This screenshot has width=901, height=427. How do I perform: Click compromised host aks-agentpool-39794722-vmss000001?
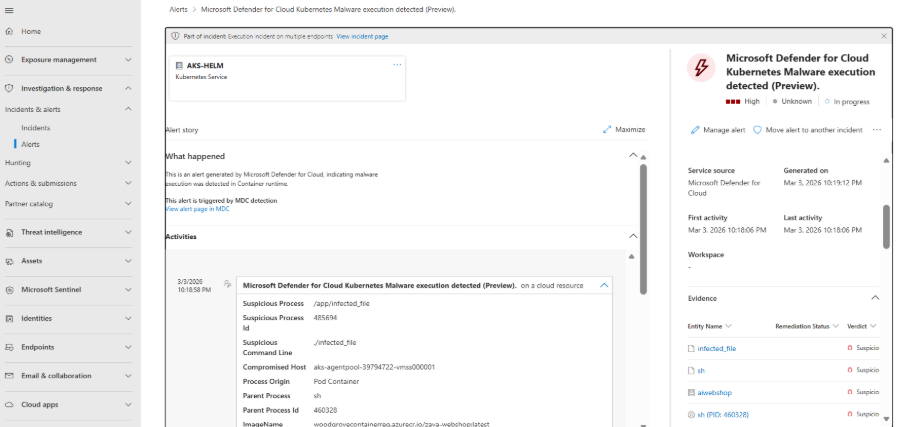click(x=374, y=367)
